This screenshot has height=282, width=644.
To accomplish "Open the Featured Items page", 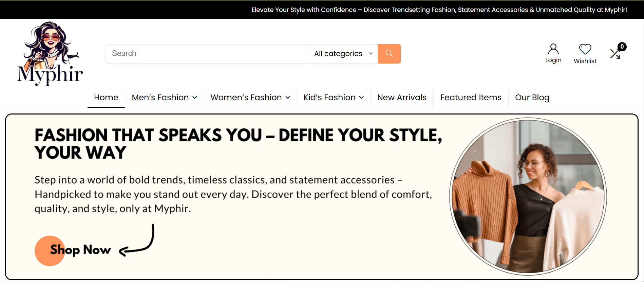I will (471, 98).
